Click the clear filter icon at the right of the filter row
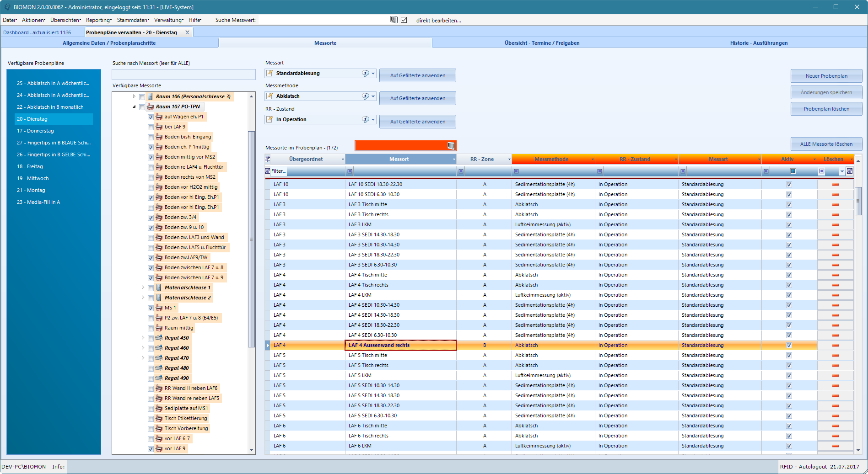Screen dimensions: 868x474 pyautogui.click(x=850, y=171)
